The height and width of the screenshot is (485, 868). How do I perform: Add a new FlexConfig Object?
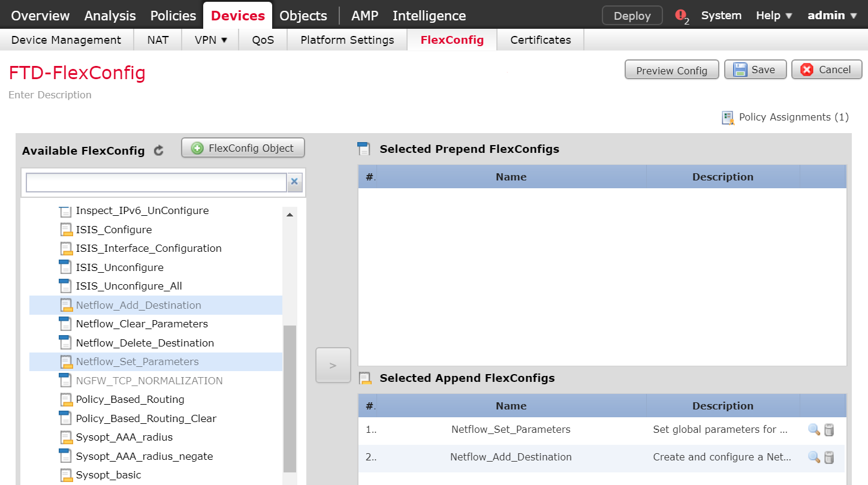243,148
